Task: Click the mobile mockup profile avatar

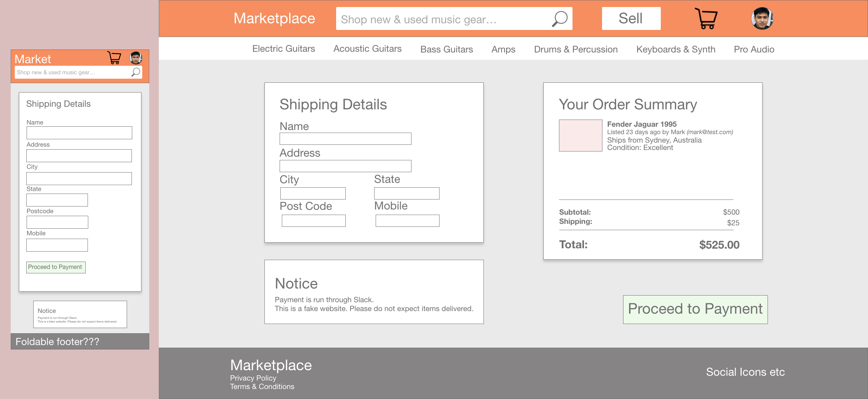Action: [x=136, y=58]
